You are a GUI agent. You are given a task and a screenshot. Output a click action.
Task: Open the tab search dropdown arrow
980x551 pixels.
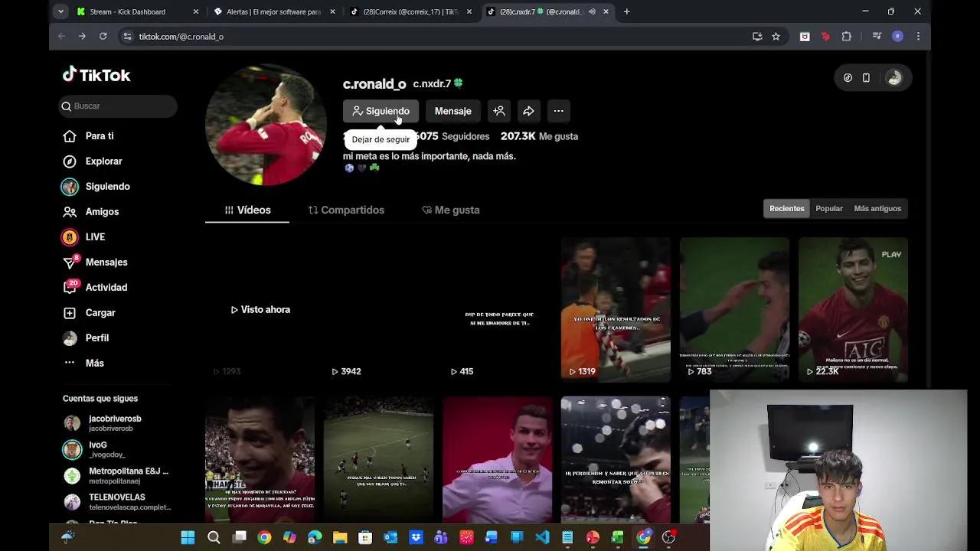[60, 12]
